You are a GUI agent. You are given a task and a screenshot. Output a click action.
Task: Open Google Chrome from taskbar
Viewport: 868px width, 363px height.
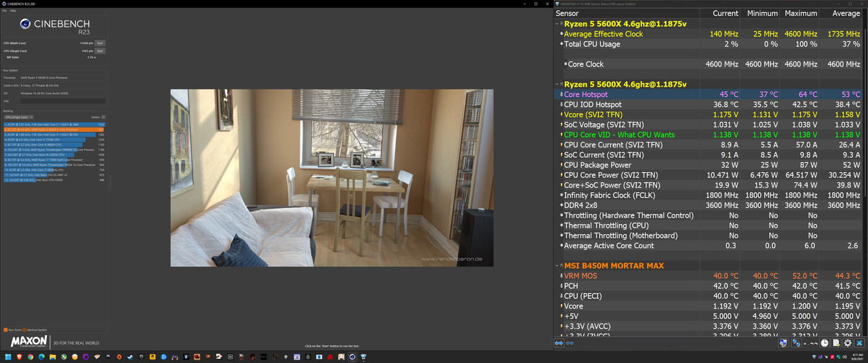point(31,356)
